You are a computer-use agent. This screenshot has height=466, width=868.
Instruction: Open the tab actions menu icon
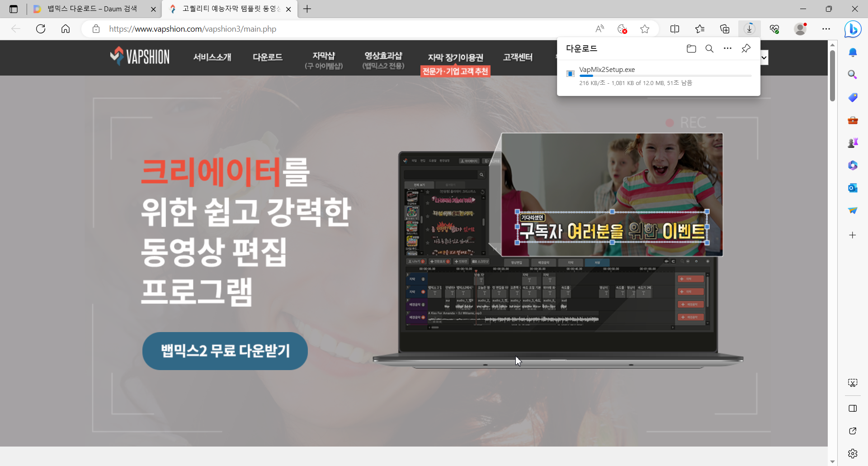click(14, 9)
